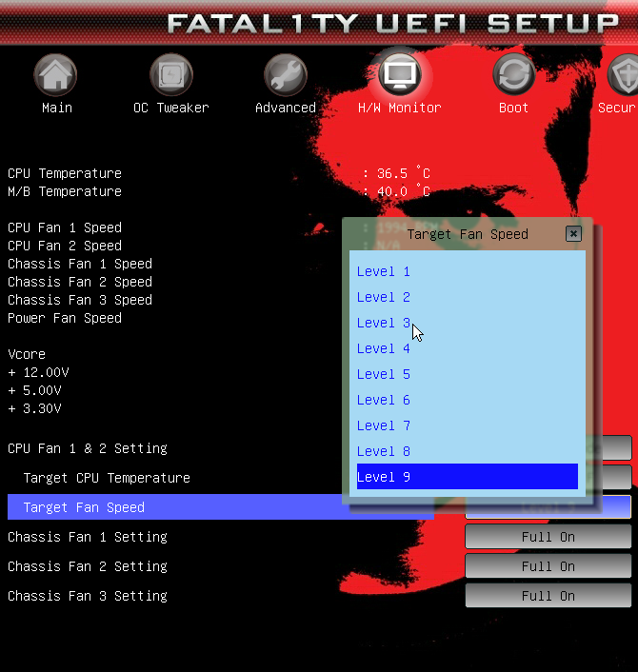Choose Level 8 fan speed
This screenshot has height=672, width=638.
point(468,452)
